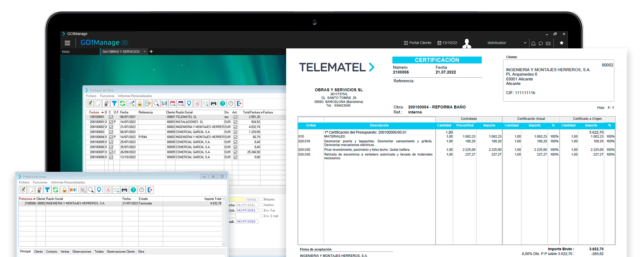
Task: Enable the Env. E-mail checkbox
Action: pyautogui.click(x=261, y=216)
